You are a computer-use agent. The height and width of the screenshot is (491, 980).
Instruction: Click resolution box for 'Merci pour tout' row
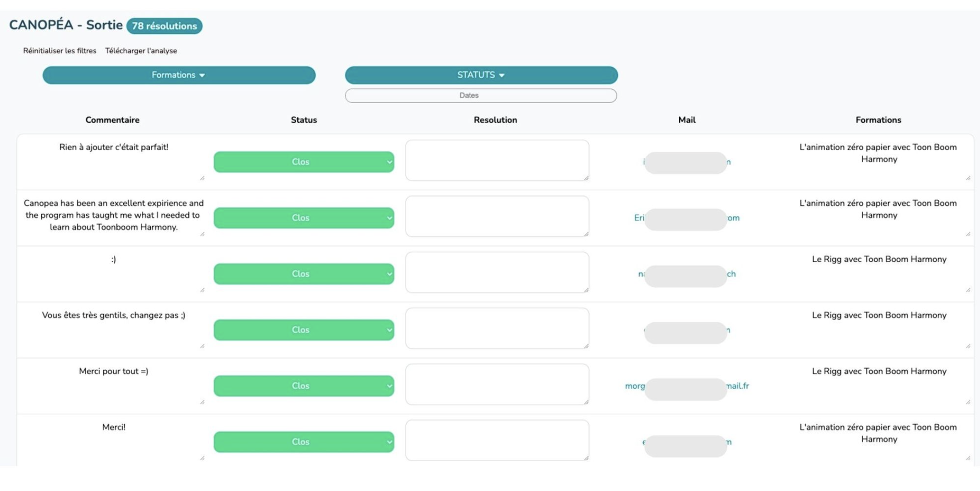(497, 384)
